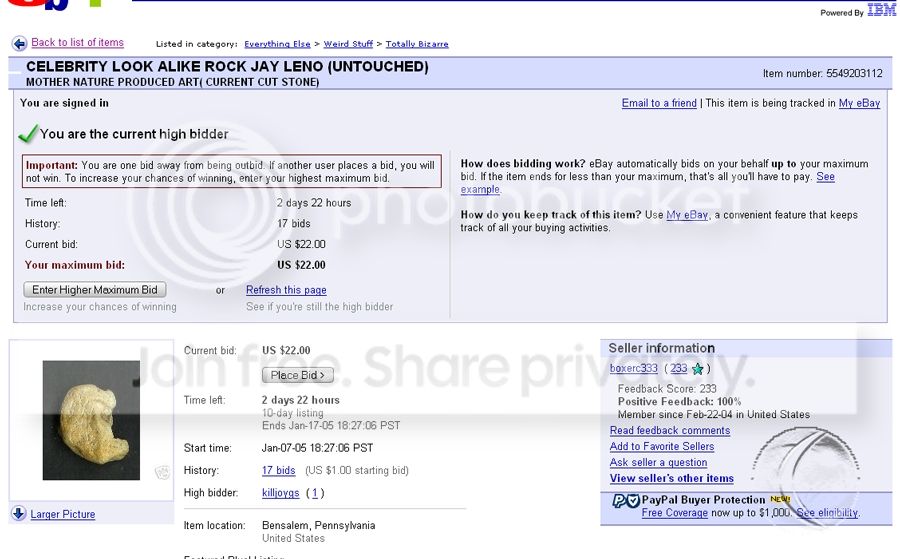Open the Totally Bizarre category
900x559 pixels.
pos(417,44)
